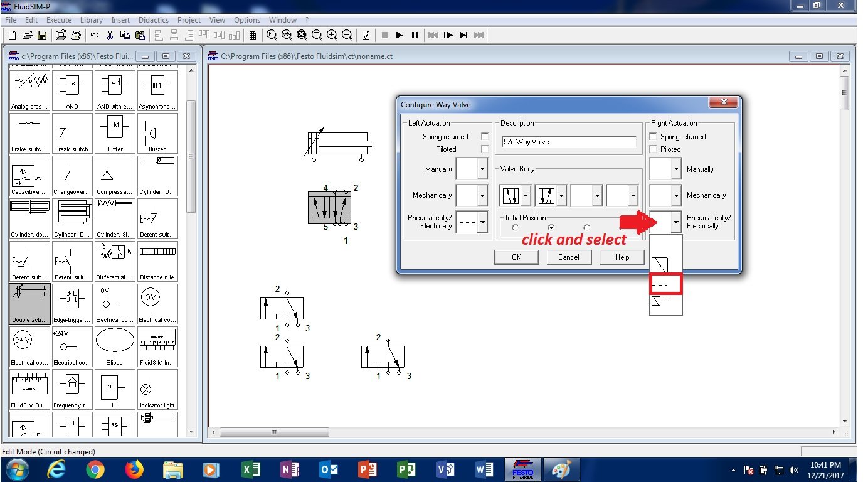The image size is (868, 482).
Task: Select the Buzzer component in the library
Action: coord(157,133)
